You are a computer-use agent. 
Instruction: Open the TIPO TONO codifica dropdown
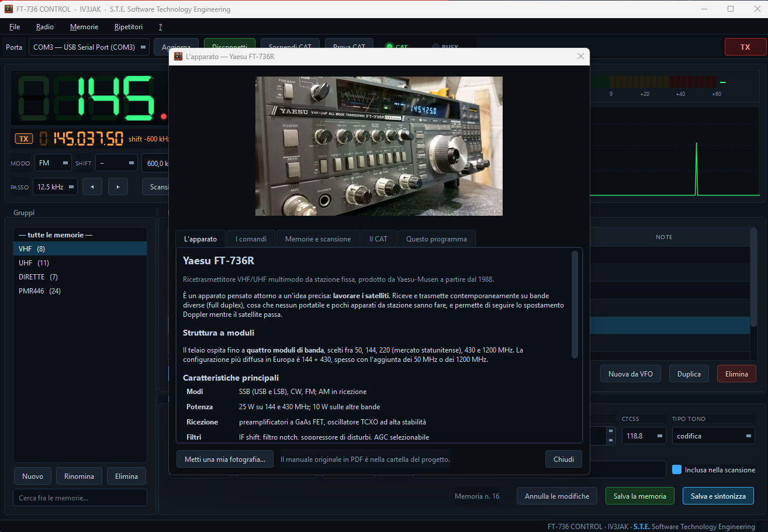click(712, 436)
